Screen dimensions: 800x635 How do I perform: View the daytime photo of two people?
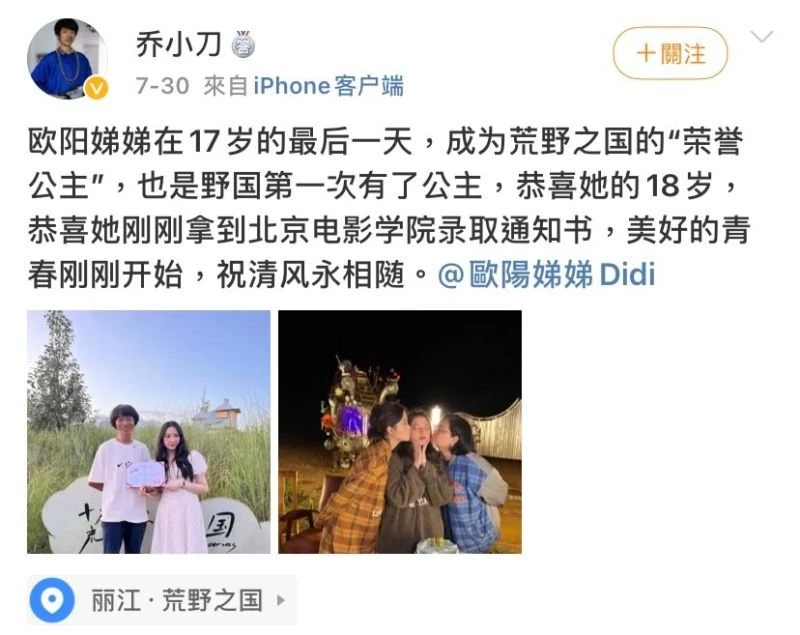tap(148, 431)
